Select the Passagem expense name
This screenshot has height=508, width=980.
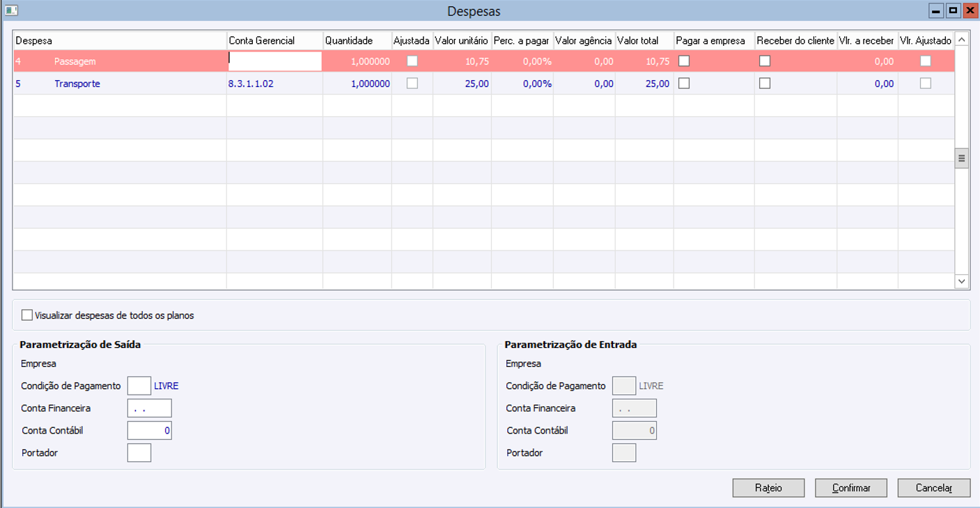tap(75, 61)
